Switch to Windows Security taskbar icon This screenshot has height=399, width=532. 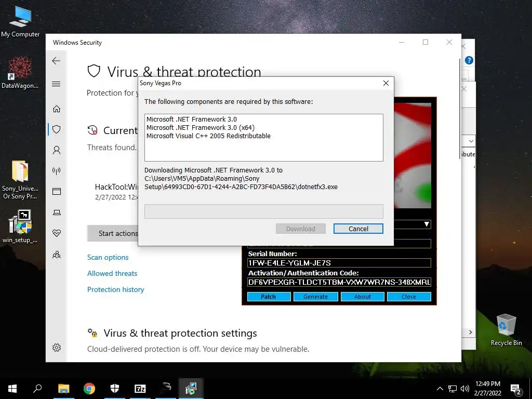(x=115, y=389)
